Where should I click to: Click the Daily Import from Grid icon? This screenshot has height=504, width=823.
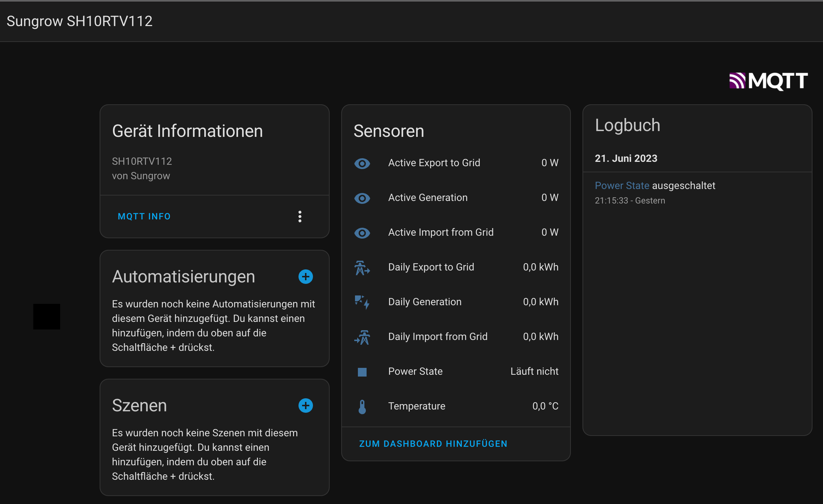click(x=362, y=337)
